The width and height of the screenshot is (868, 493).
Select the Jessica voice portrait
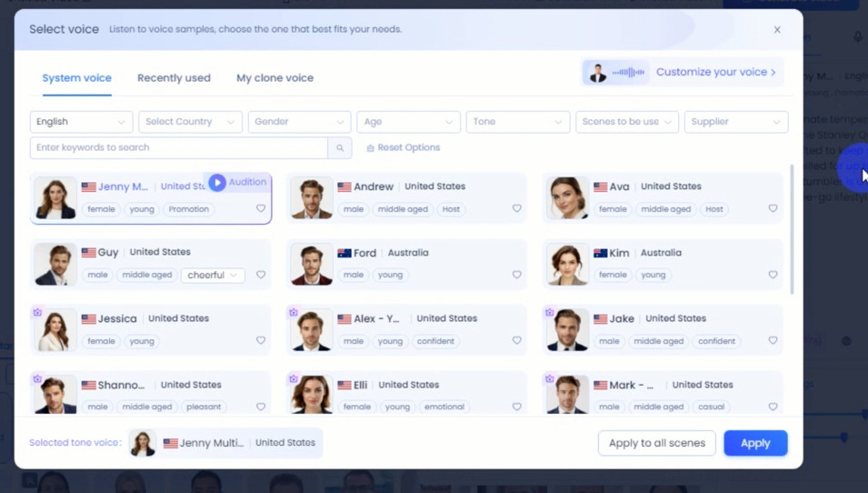click(x=55, y=331)
